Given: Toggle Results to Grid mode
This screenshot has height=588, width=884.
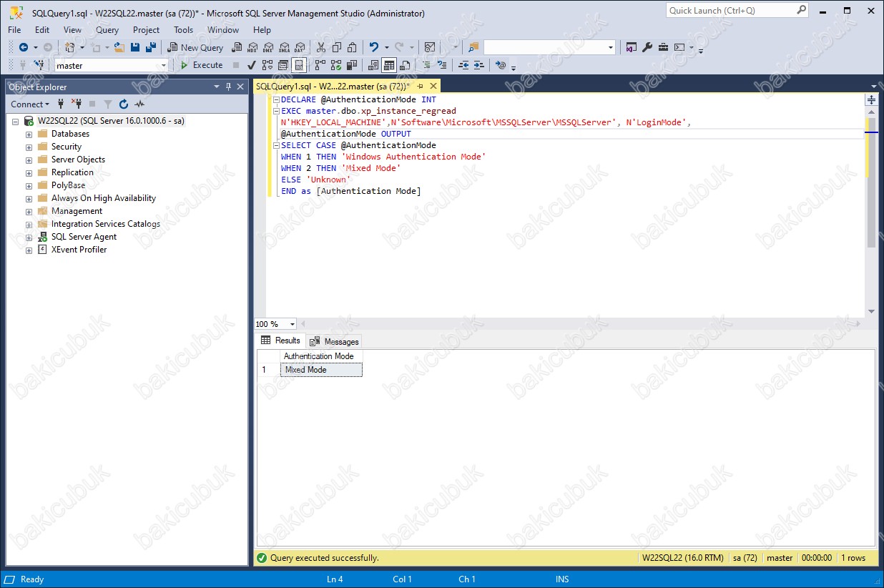Looking at the screenshot, I should pos(388,65).
